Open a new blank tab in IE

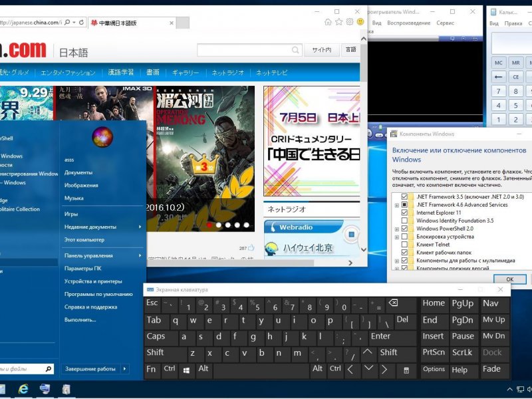(x=183, y=23)
